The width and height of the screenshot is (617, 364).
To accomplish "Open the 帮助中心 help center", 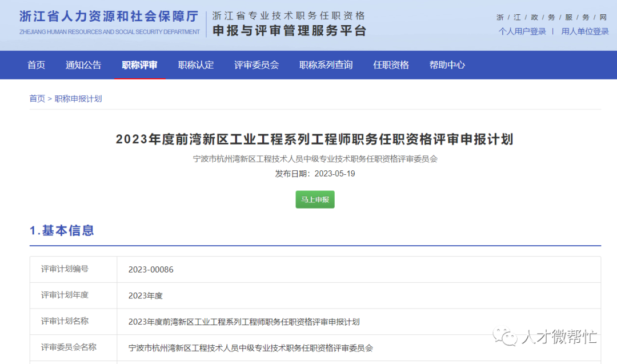I will [x=447, y=65].
